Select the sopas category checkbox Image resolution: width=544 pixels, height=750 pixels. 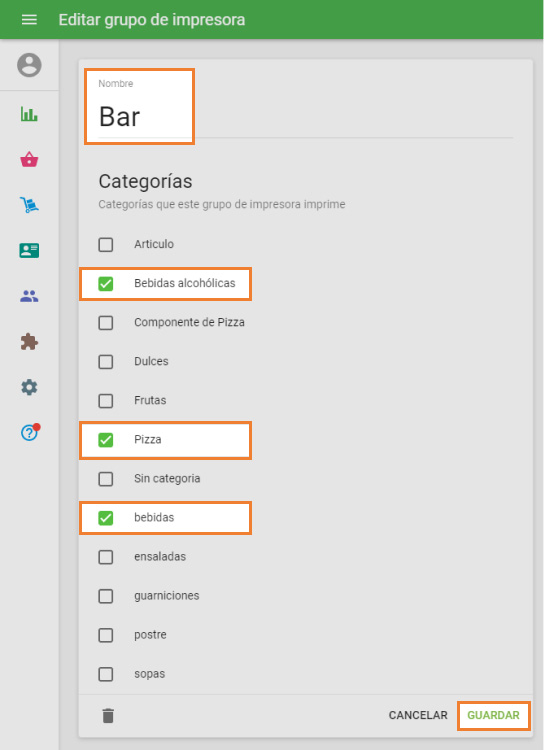[x=106, y=674]
